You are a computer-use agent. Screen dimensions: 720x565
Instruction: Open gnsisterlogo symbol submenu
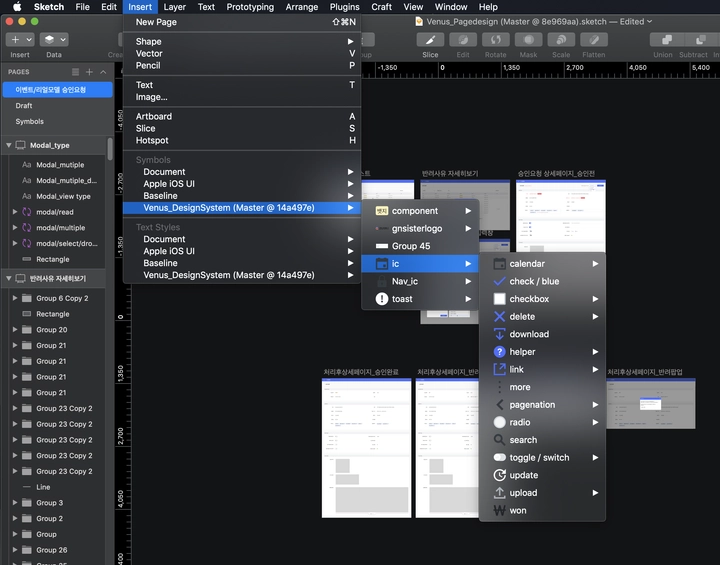420,228
